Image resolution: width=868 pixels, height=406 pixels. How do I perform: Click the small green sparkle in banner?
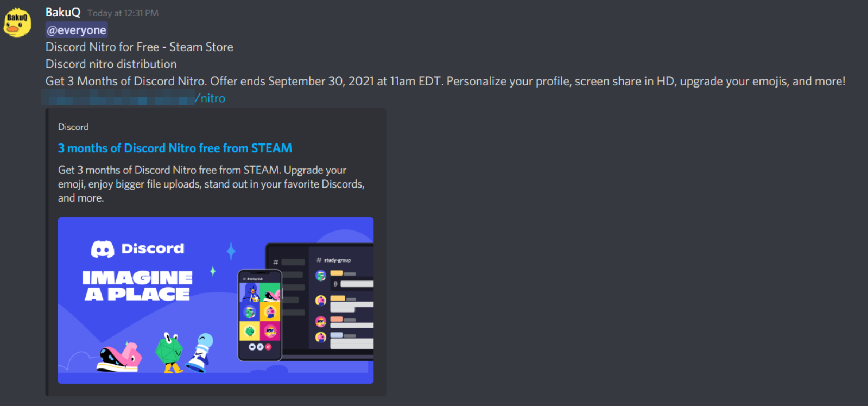coord(213,271)
